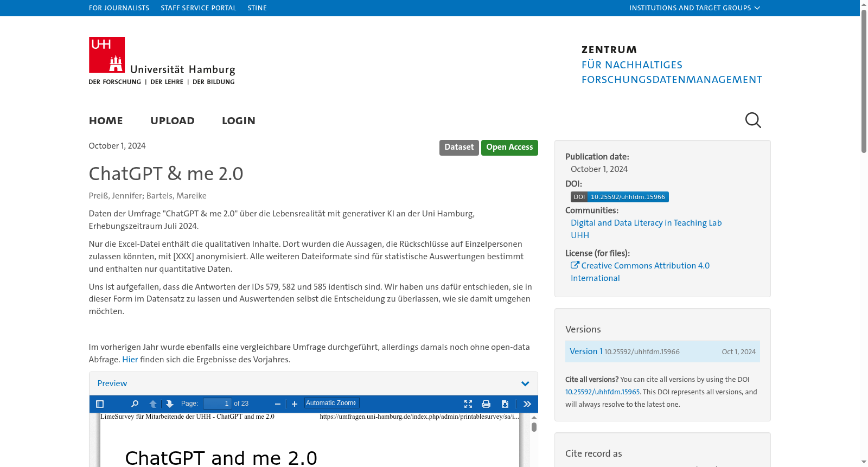The image size is (868, 467).
Task: Click the external-link icon beside Creative Commons
Action: coord(575,265)
